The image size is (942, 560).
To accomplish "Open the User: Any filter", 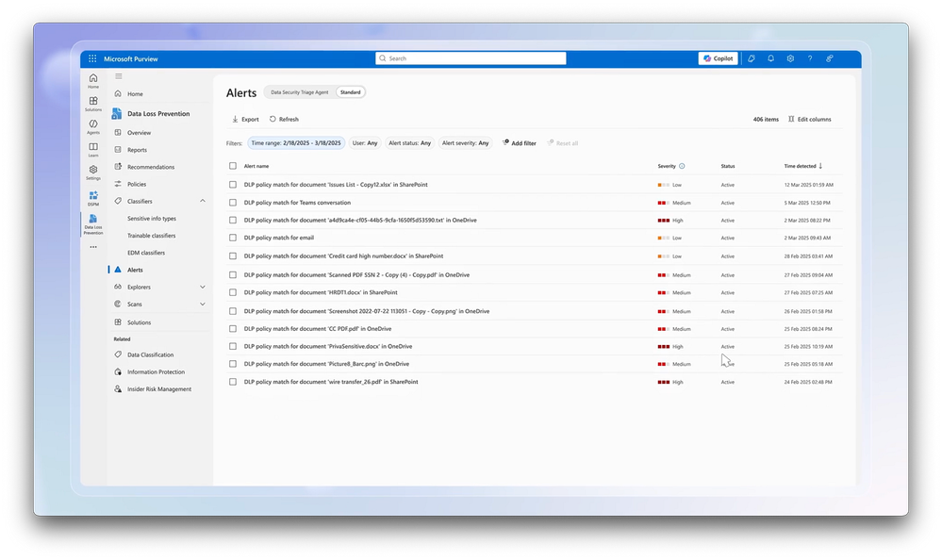I will click(x=365, y=143).
